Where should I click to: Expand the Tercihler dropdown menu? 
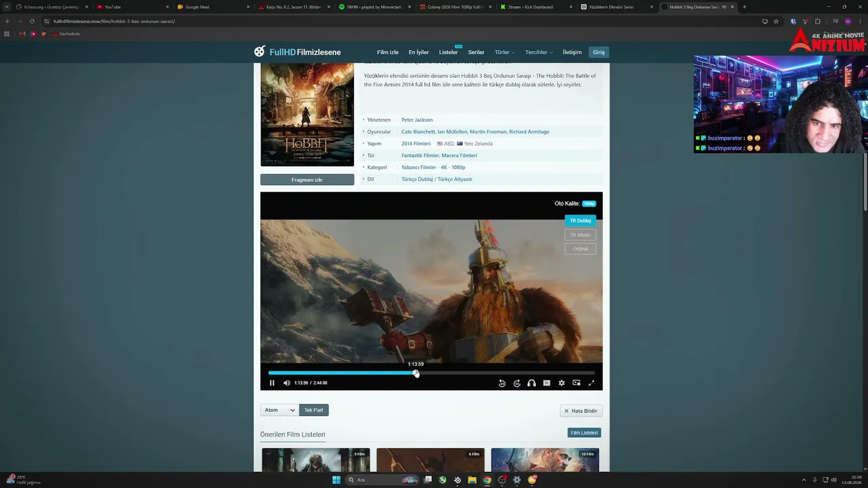(539, 52)
